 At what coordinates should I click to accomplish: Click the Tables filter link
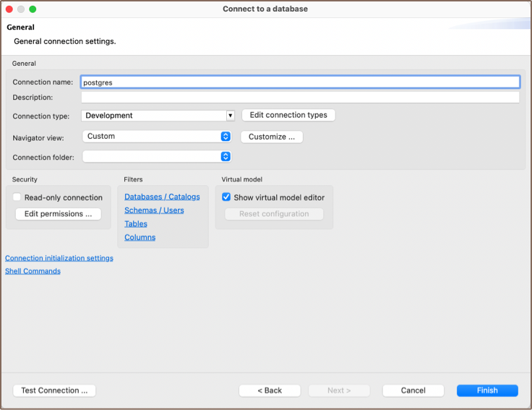pos(136,224)
